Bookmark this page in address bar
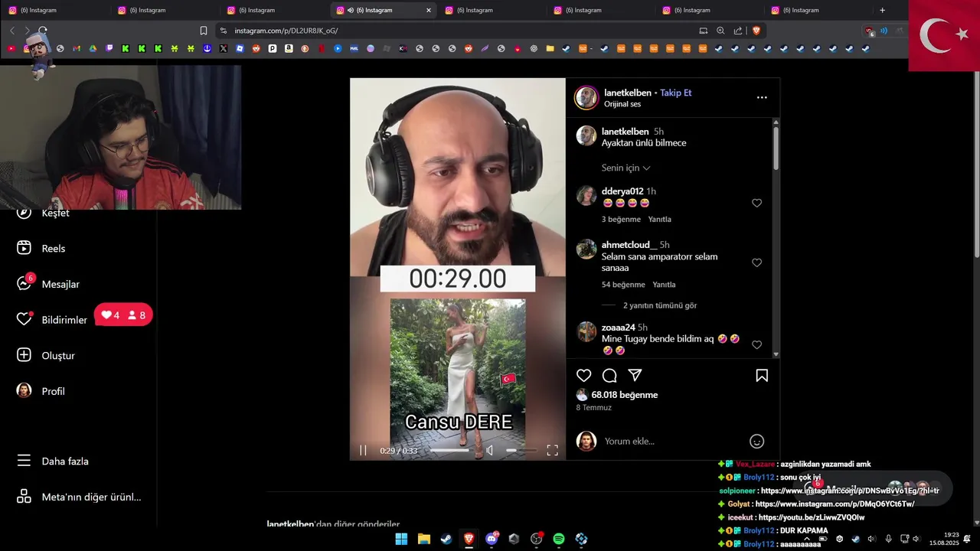 pyautogui.click(x=203, y=31)
